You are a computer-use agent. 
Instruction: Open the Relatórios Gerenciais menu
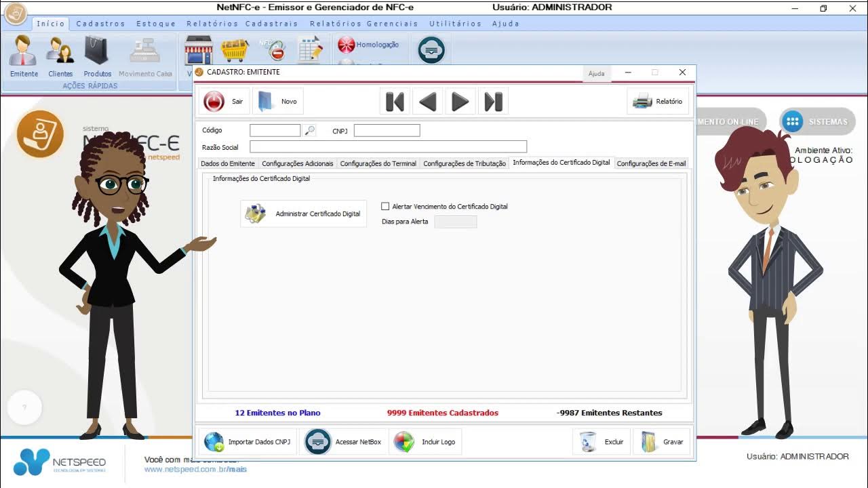[x=364, y=24]
